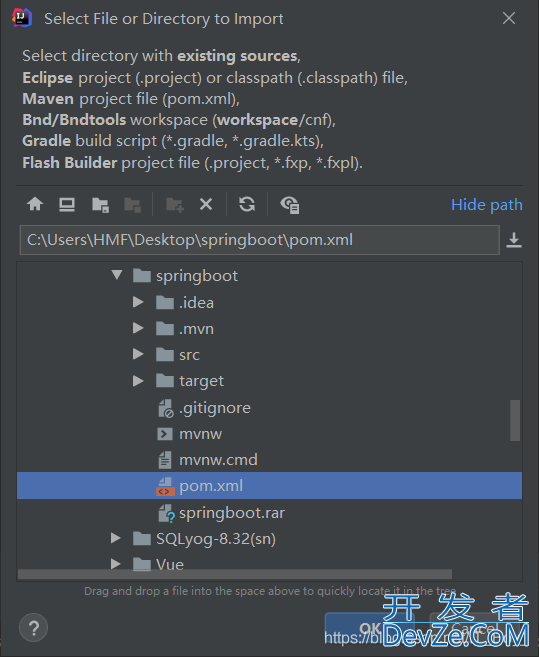539x657 pixels.
Task: Click the OK button
Action: (x=370, y=628)
